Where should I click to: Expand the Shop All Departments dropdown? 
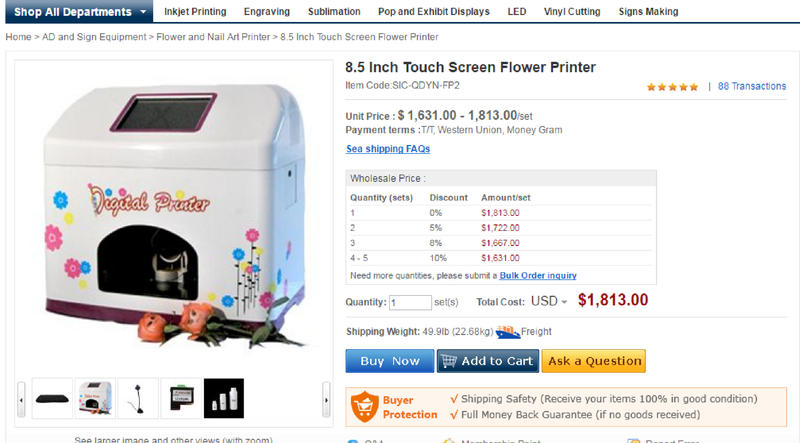[79, 11]
